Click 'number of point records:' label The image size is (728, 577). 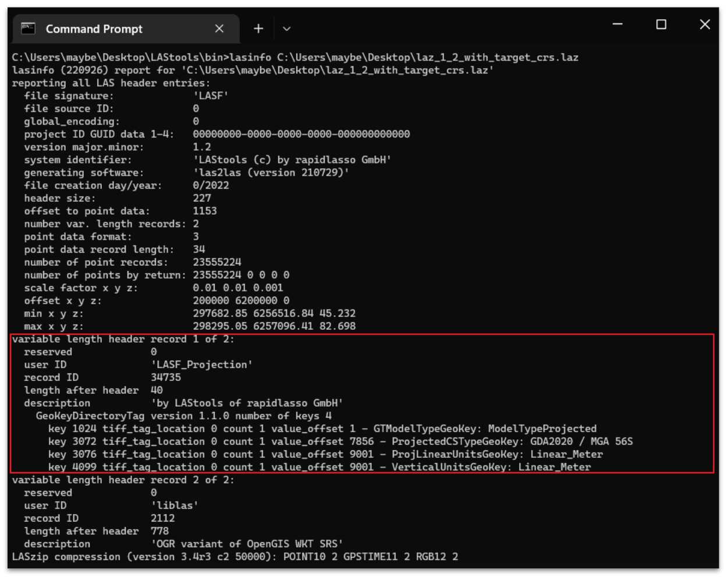(x=95, y=262)
